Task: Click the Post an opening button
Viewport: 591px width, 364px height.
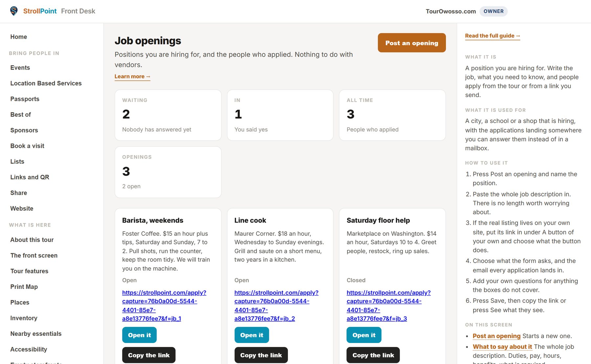Action: coord(412,43)
